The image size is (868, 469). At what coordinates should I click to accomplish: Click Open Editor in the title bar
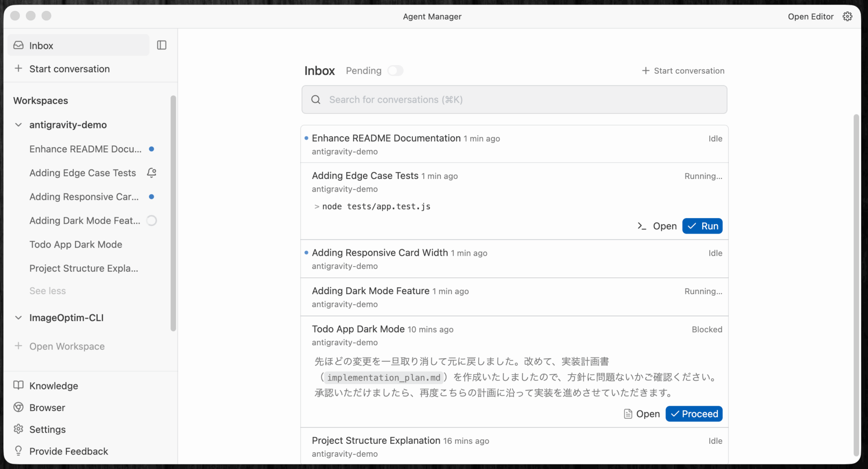(x=810, y=17)
